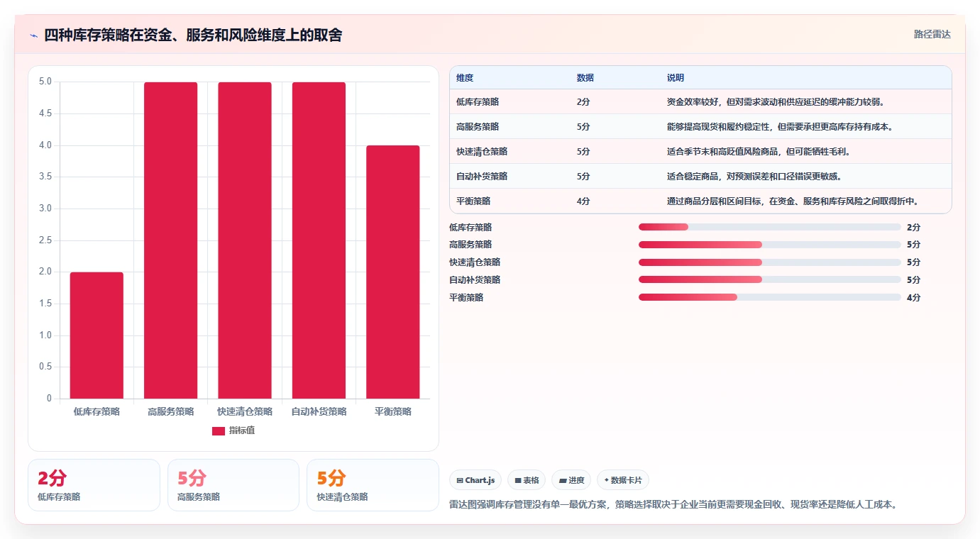Click the y-axis value 5.0

(x=45, y=82)
